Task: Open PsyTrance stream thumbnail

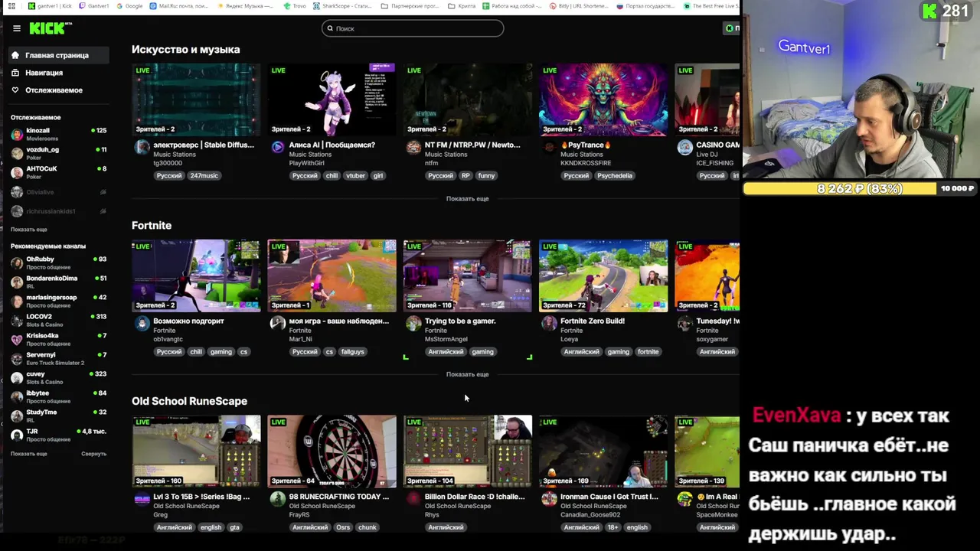Action: [x=603, y=99]
